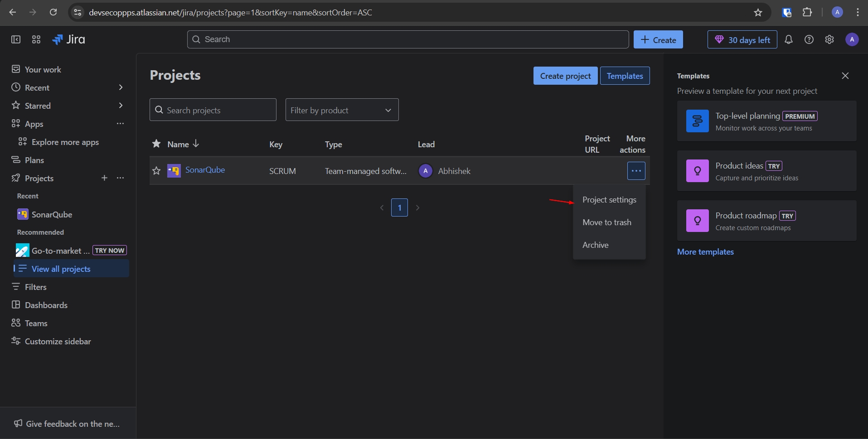Click page 1 pagination button
Viewport: 868px width, 439px height.
(399, 207)
